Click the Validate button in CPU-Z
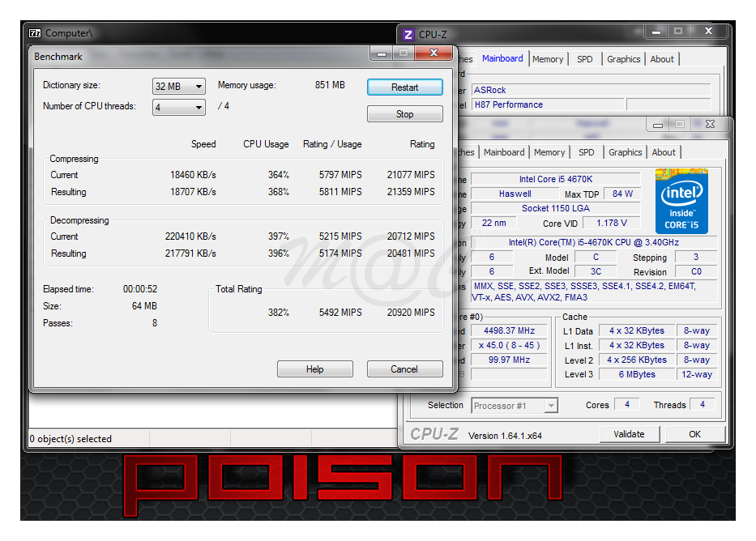This screenshot has height=541, width=756. [x=629, y=434]
